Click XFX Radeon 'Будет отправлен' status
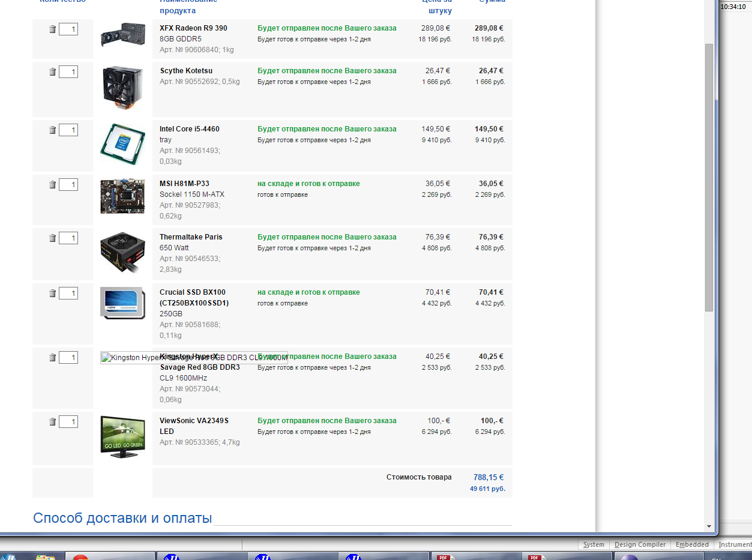 327,28
